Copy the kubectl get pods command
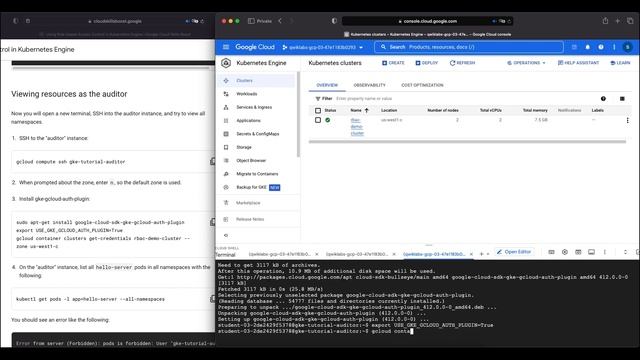Viewport: 640px width, 360px height. pyautogui.click(x=213, y=299)
